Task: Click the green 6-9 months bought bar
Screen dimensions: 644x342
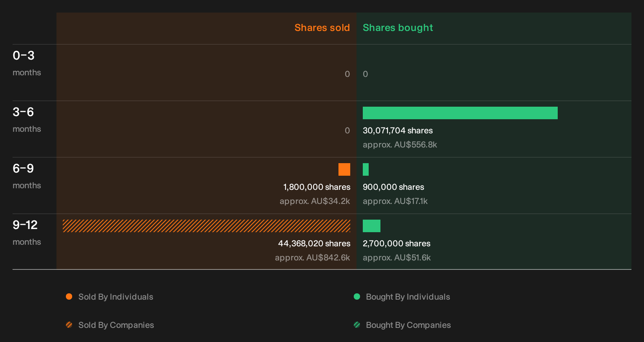Action: [366, 169]
